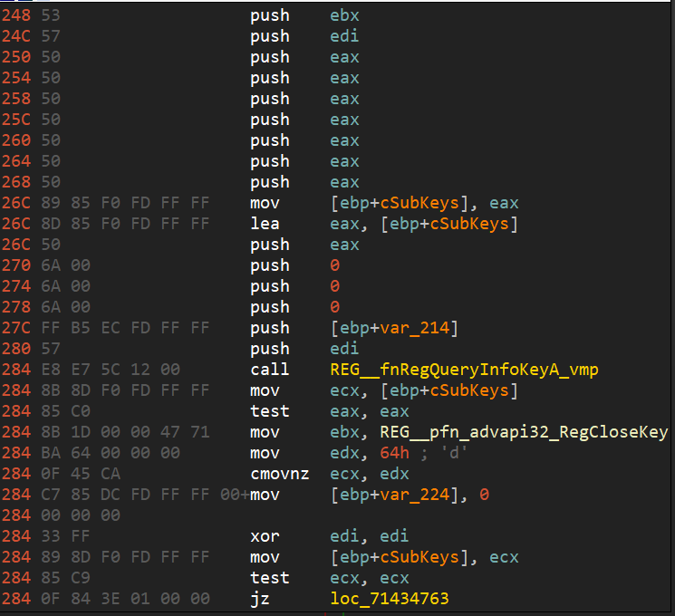The image size is (675, 616).
Task: Click 'edi' operand on the 24C line
Action: coord(344,36)
